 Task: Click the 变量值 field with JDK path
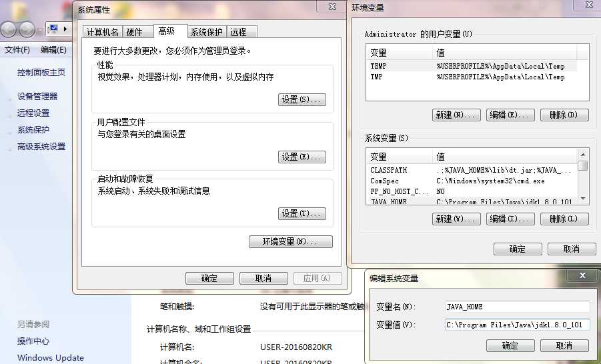pyautogui.click(x=518, y=325)
